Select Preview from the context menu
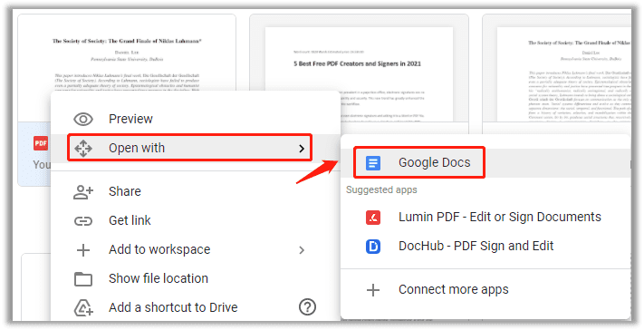The height and width of the screenshot is (330, 644). 196,119
